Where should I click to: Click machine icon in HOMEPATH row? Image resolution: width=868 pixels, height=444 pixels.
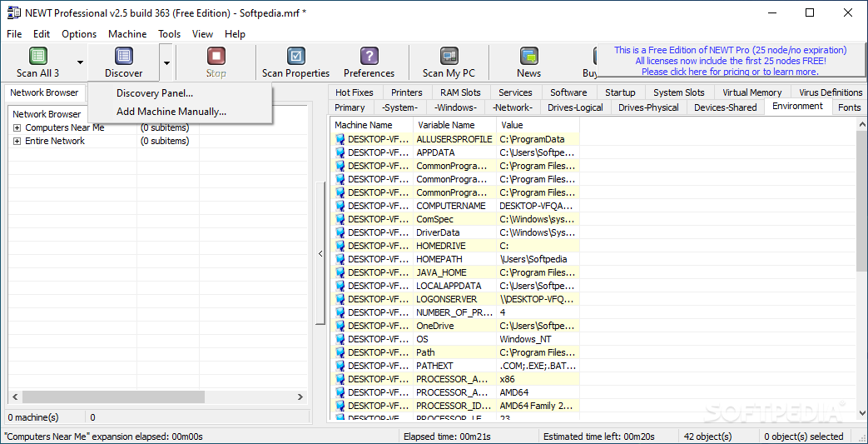[x=340, y=259]
